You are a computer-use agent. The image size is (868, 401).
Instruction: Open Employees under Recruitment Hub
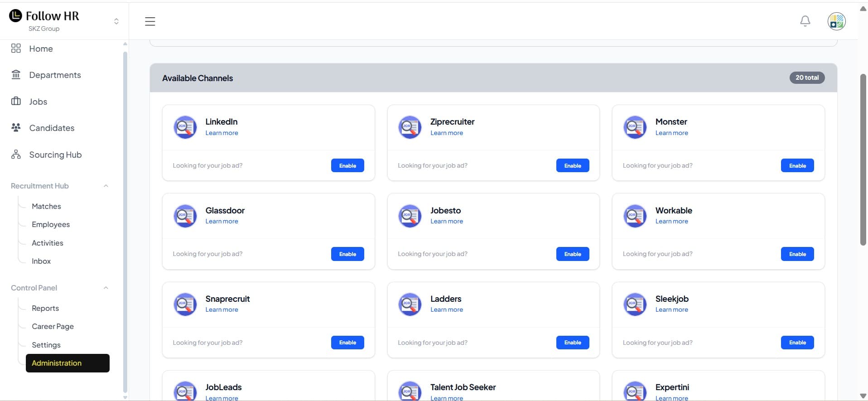click(51, 224)
